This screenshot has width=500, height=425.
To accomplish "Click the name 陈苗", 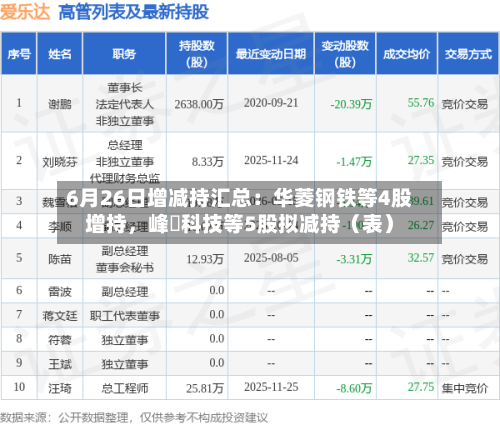I will coord(60,259).
